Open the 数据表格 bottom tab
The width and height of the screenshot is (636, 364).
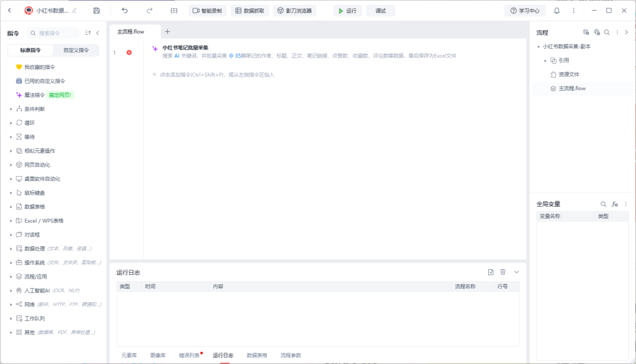257,355
